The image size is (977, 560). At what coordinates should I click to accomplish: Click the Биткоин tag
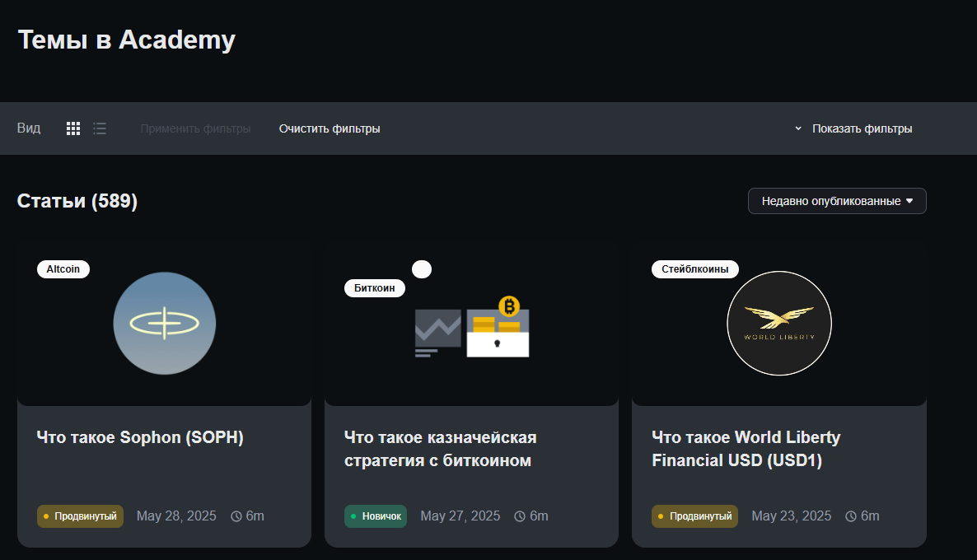click(x=375, y=287)
